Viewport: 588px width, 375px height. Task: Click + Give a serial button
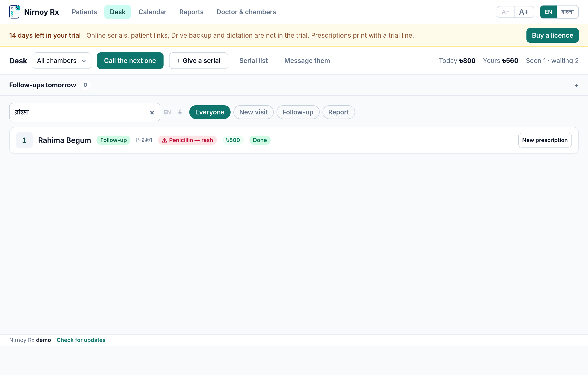tap(198, 61)
